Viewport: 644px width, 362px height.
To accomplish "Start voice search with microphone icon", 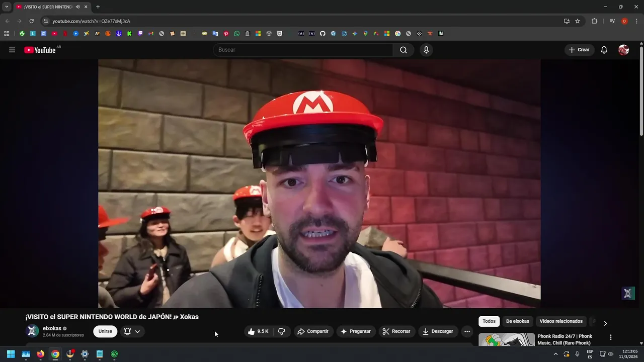I will click(x=426, y=50).
